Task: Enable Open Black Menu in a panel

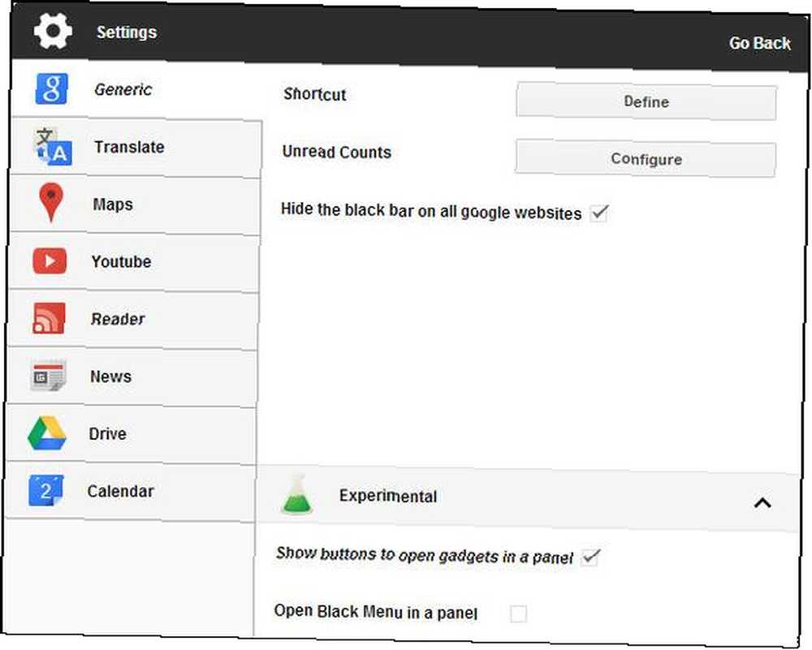Action: point(518,613)
